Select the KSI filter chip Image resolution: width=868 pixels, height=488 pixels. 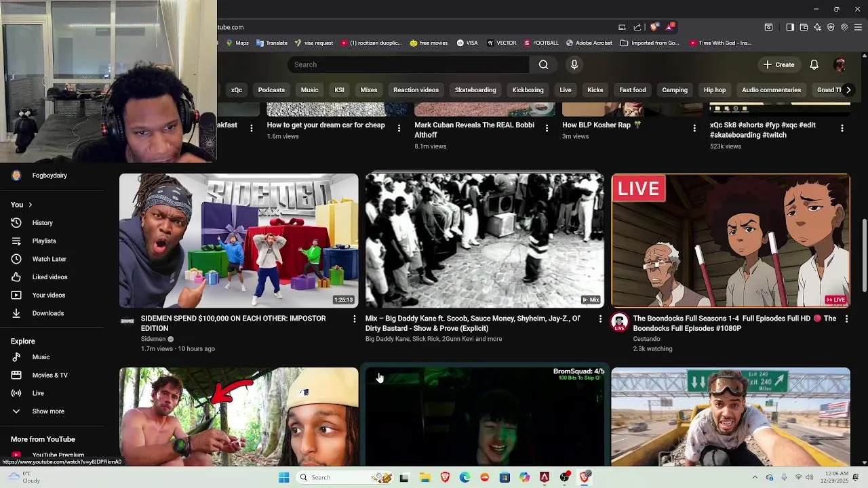click(x=339, y=89)
